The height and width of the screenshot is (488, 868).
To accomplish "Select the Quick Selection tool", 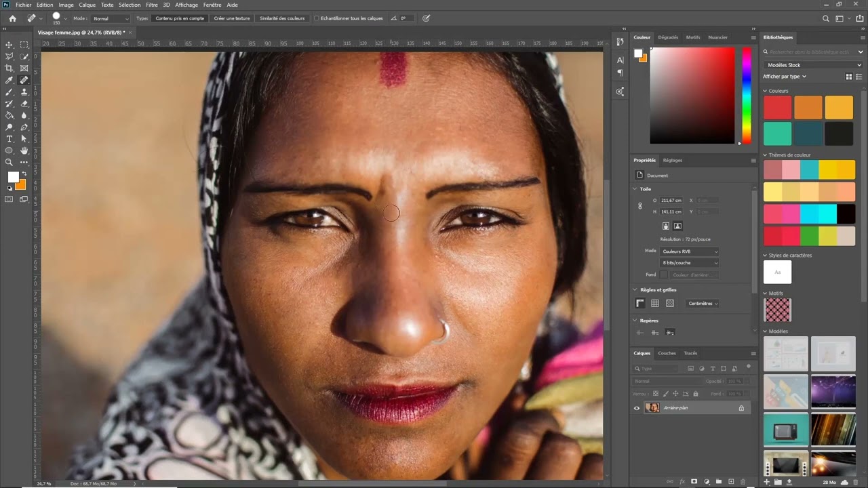I will tap(24, 56).
